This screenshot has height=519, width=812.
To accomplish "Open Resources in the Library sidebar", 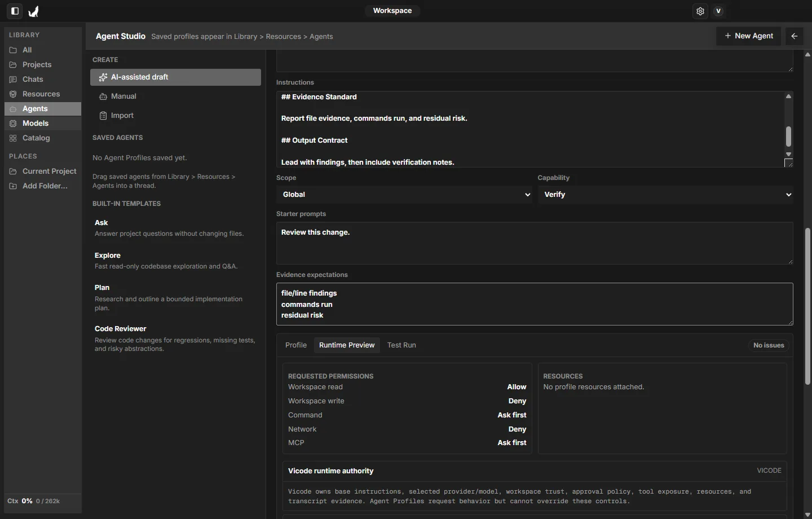I will [x=43, y=94].
